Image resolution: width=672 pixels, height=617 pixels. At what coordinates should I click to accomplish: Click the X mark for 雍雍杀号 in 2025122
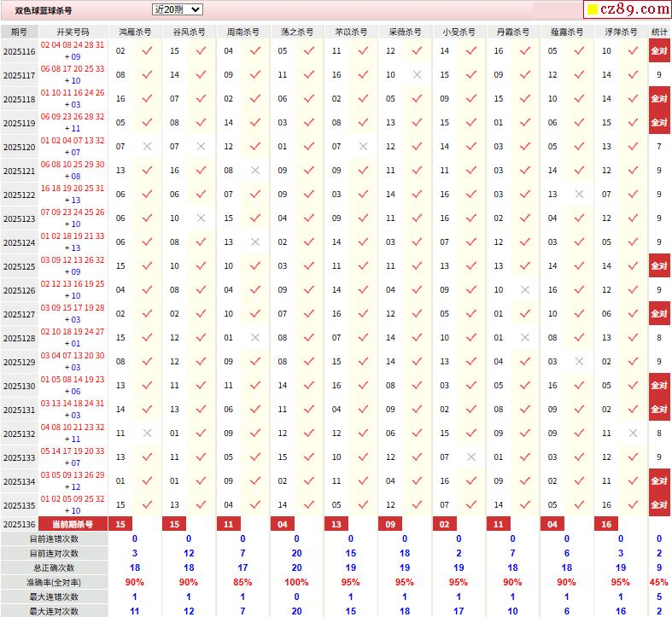click(579, 195)
